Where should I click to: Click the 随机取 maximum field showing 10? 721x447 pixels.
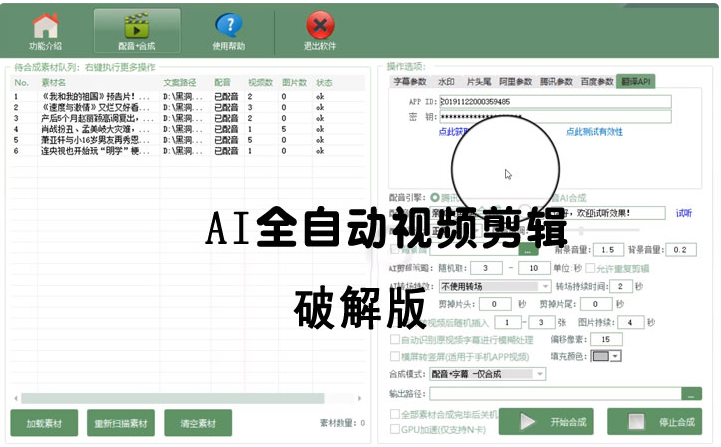click(534, 268)
